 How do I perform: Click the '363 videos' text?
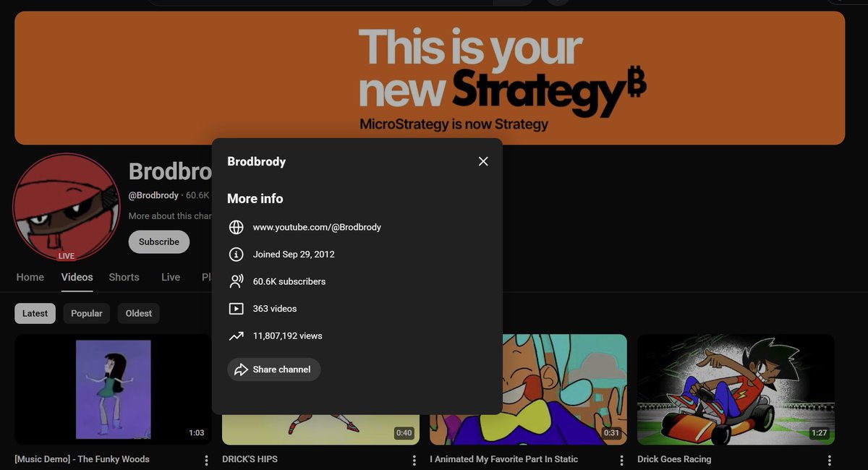coord(275,309)
